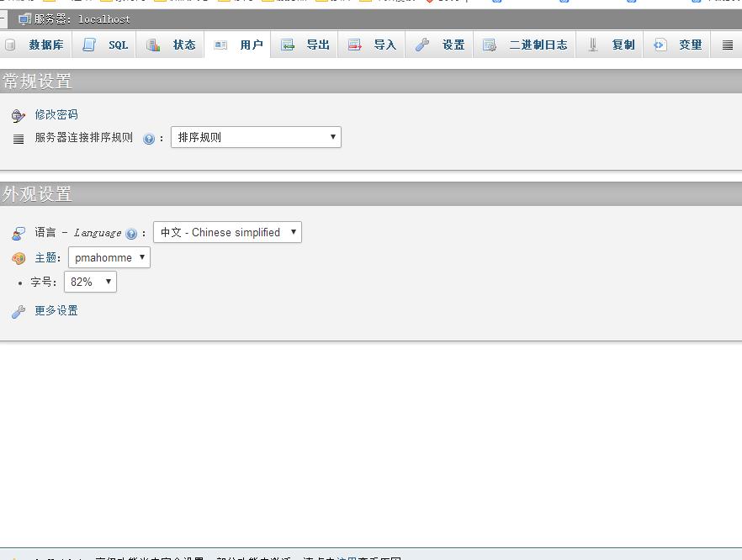Open the 状态 (Status) tab
742x560 pixels.
pos(170,45)
